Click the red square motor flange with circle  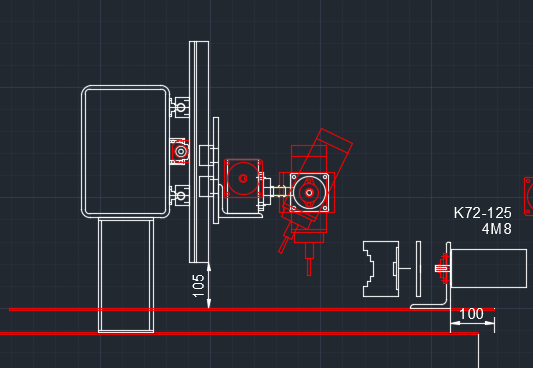point(243,178)
